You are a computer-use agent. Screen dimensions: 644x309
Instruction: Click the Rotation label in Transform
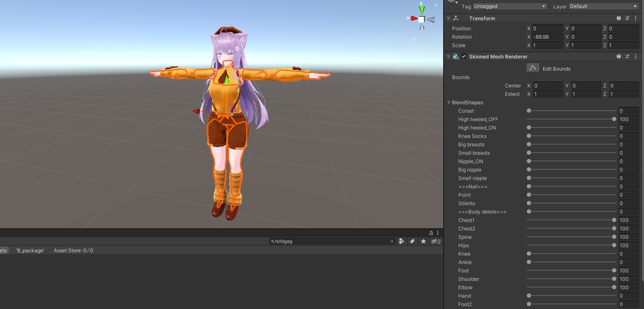(462, 37)
